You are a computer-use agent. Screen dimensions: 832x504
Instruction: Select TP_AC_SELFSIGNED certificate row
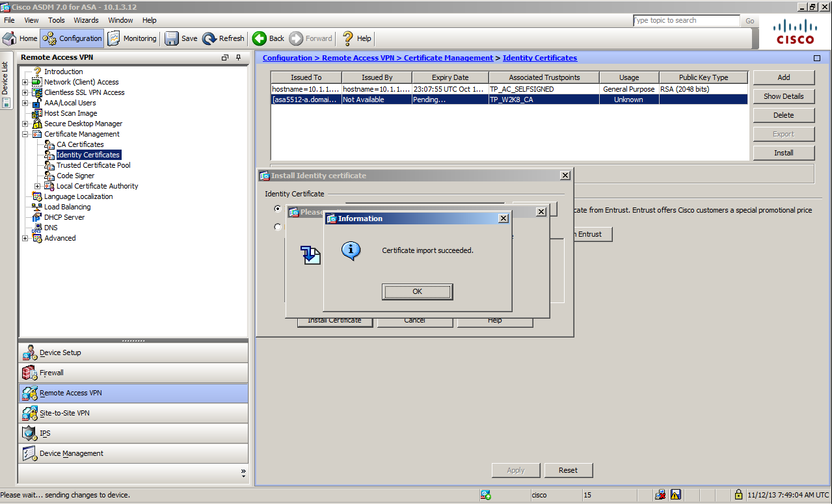point(509,89)
